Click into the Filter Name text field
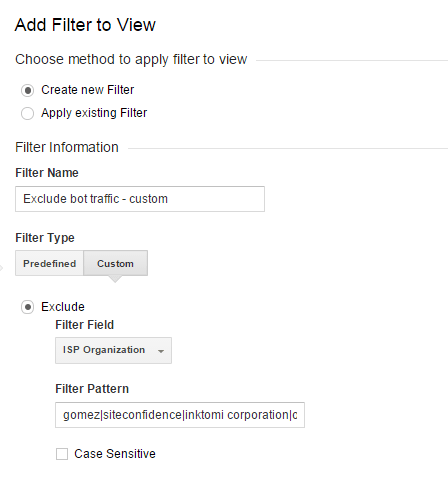 tap(140, 199)
